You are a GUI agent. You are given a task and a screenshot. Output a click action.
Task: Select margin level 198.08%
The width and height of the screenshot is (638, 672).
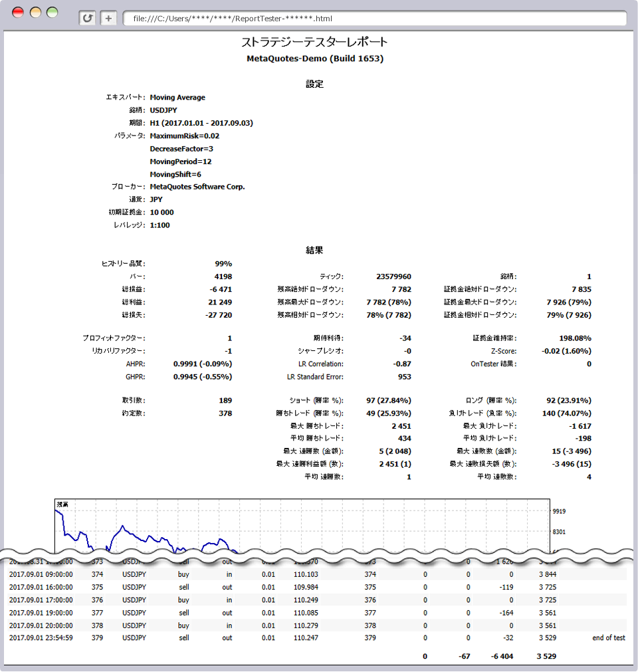pyautogui.click(x=575, y=338)
